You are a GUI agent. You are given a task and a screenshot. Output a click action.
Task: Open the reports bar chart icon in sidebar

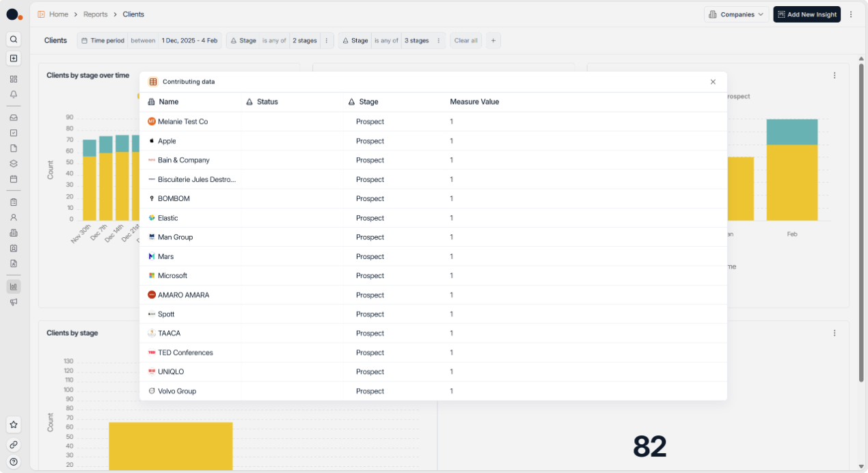pos(14,286)
